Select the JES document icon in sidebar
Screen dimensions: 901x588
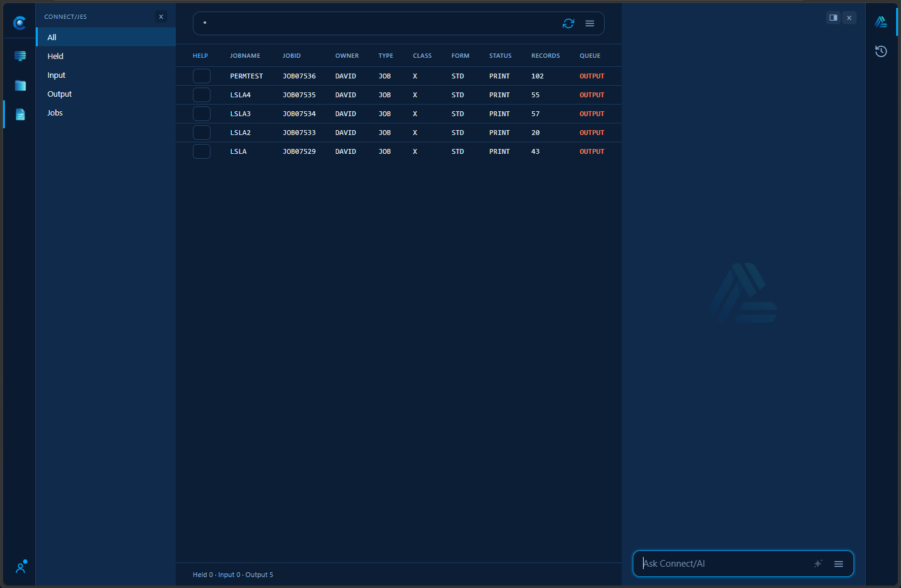click(x=20, y=114)
